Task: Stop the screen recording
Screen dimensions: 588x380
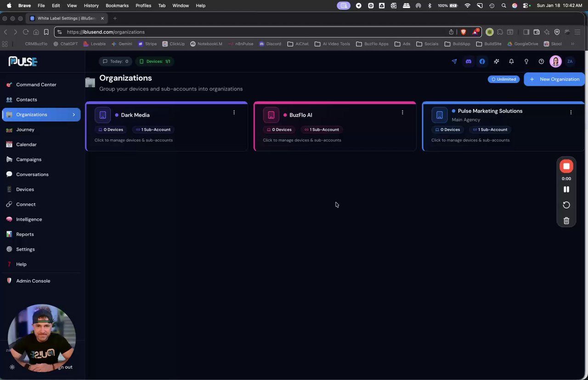Action: click(566, 166)
